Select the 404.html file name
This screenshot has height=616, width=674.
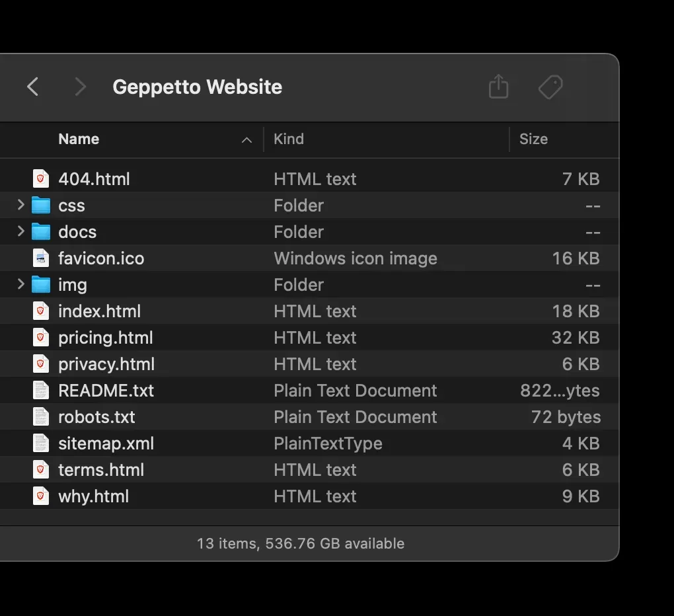[94, 179]
